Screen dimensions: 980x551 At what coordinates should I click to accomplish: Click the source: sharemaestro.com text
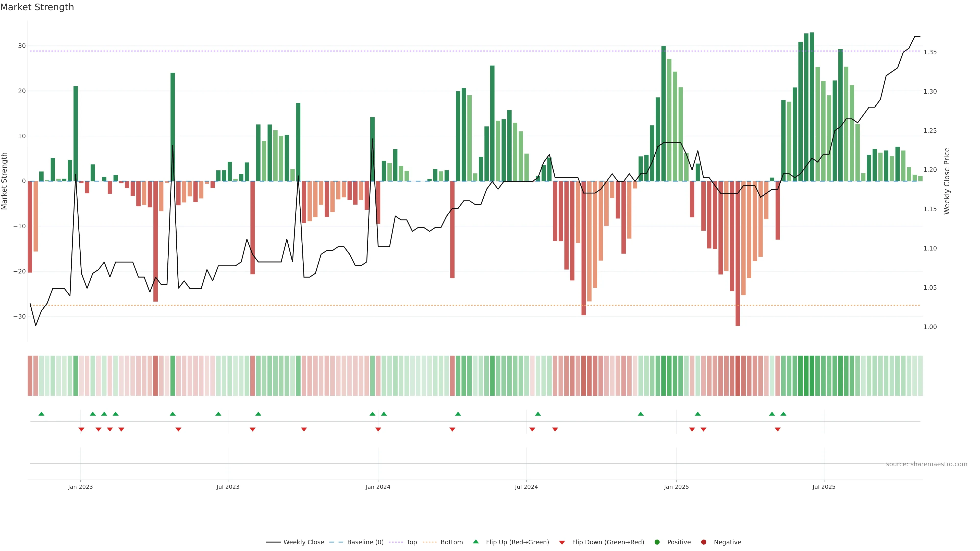coord(926,464)
